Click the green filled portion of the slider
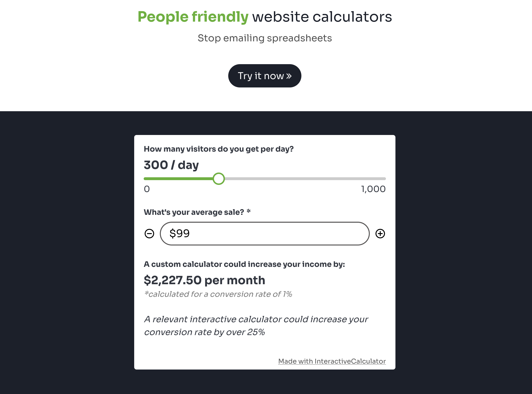This screenshot has width=532, height=394. tap(179, 179)
